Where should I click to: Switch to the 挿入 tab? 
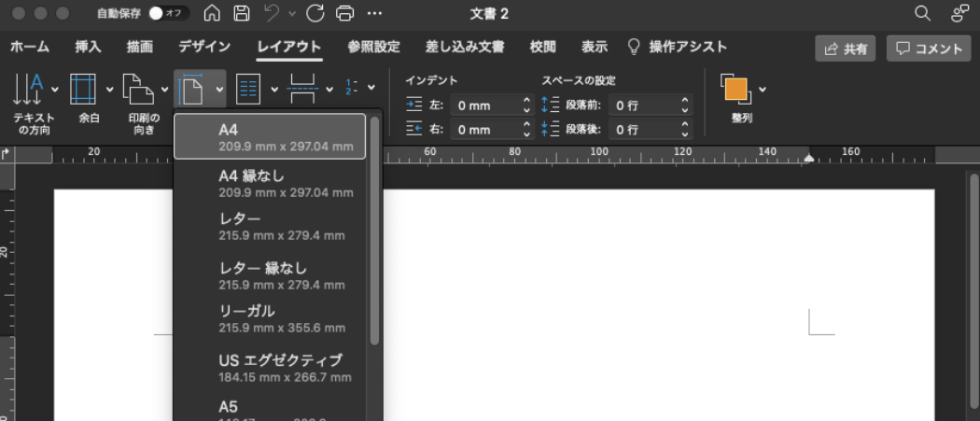coord(88,47)
